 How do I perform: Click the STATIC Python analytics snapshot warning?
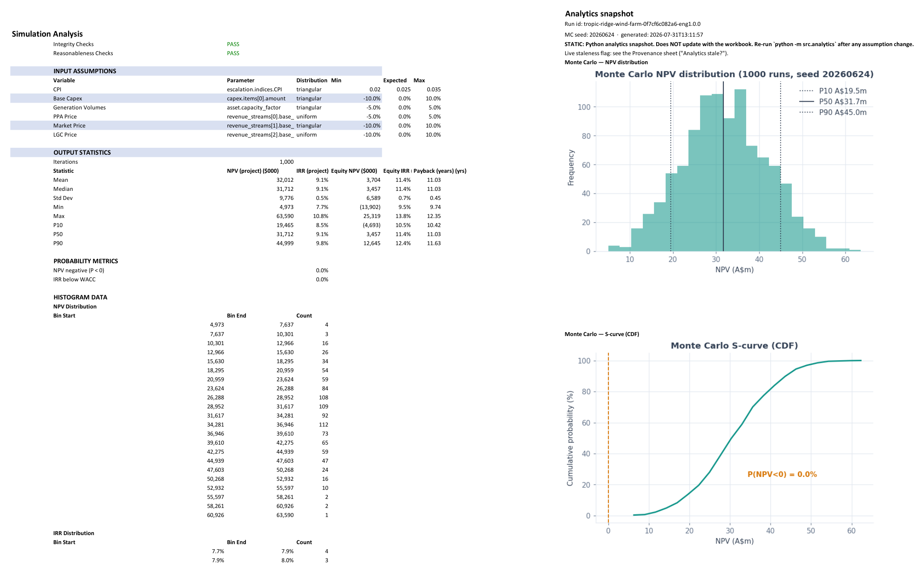click(x=739, y=44)
